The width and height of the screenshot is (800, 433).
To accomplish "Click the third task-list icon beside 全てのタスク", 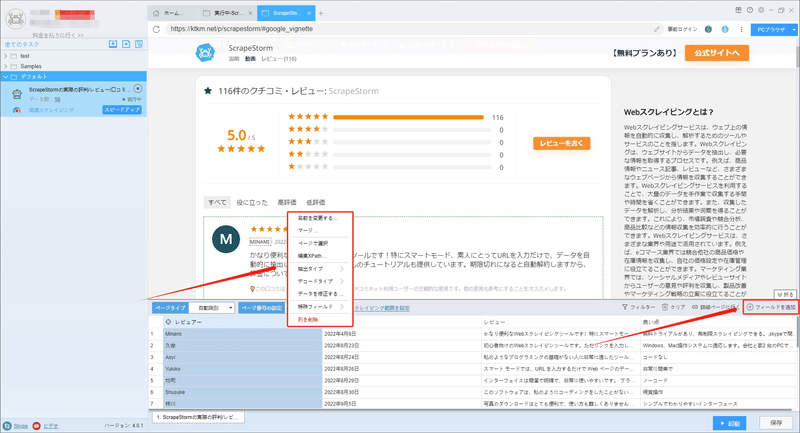I will tap(139, 44).
